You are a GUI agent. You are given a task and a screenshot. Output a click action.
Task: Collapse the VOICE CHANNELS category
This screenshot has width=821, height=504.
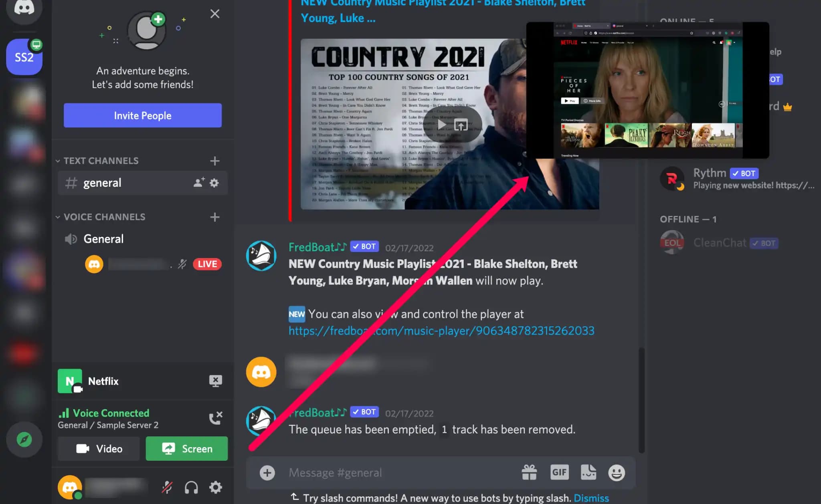click(104, 217)
